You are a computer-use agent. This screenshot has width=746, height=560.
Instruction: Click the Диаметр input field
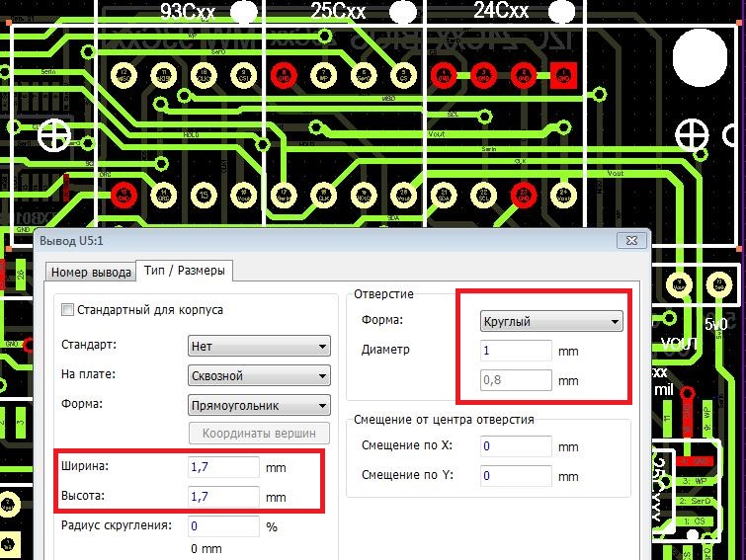point(515,351)
